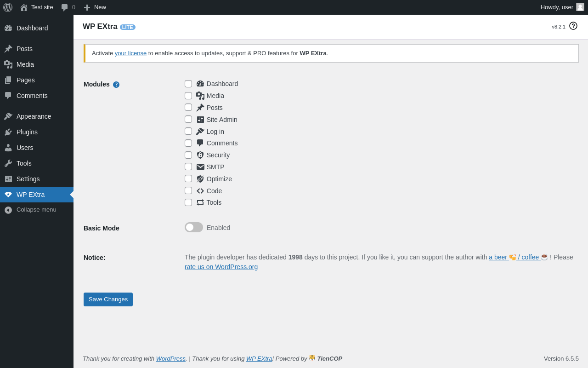Image resolution: width=588 pixels, height=368 pixels.
Task: Click the 'Test site' name in admin bar
Action: pos(42,7)
